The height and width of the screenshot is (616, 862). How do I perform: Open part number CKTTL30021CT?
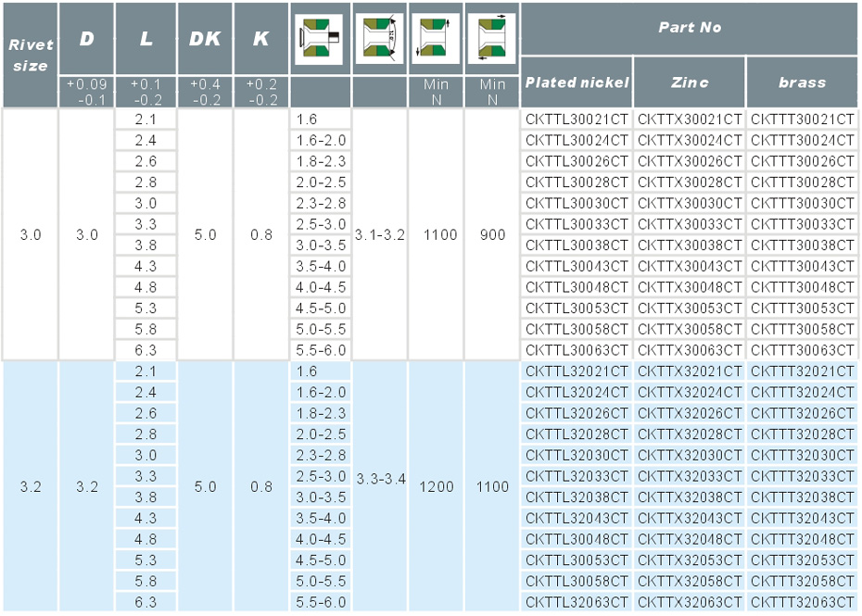click(x=577, y=119)
